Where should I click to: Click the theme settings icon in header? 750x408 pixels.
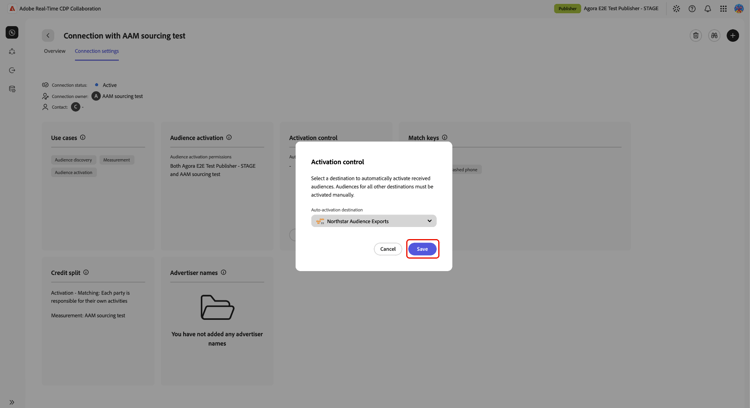(676, 9)
